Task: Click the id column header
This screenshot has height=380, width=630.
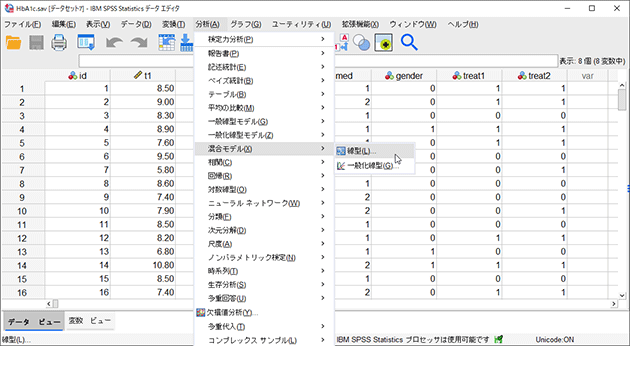Action: click(78, 76)
